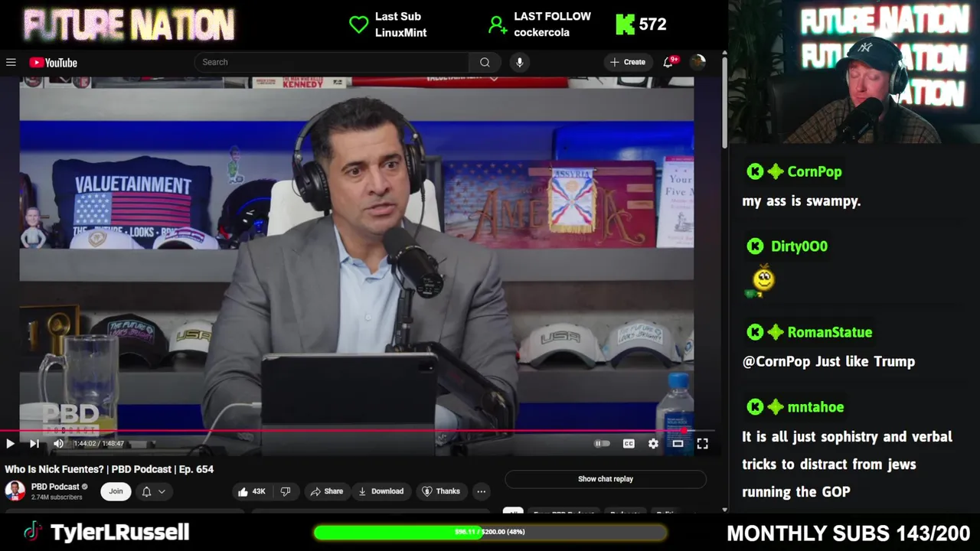The width and height of the screenshot is (980, 551).
Task: Open the account avatar menu
Action: [x=697, y=62]
